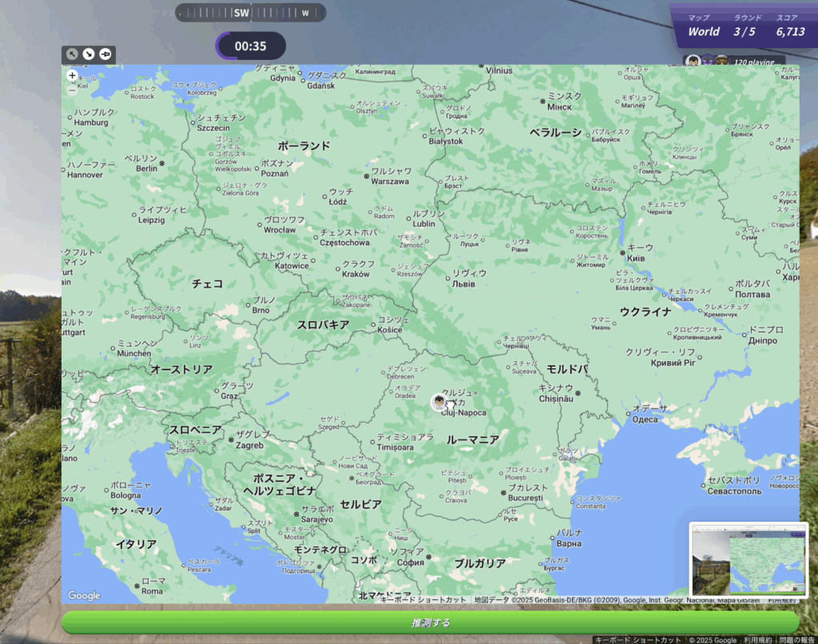Click the compass heading bar showing SW
Image resolution: width=818 pixels, height=644 pixels.
coord(250,13)
